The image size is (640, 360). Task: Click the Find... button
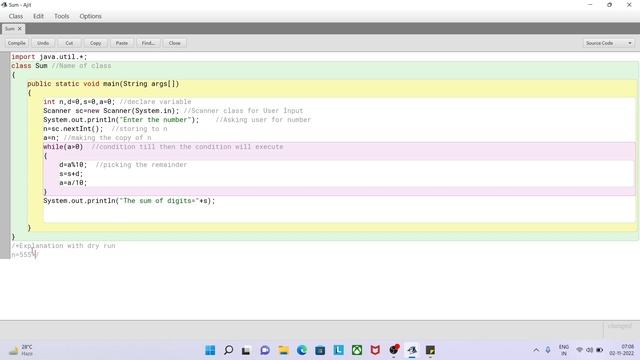pos(148,43)
